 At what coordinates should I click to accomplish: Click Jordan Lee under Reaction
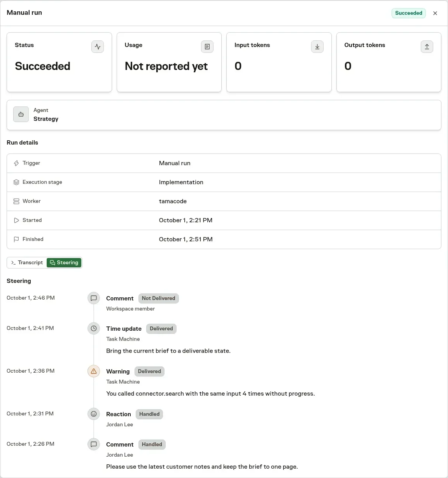point(119,424)
